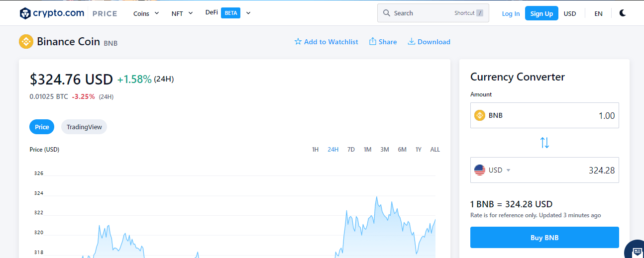Click the star icon on Add to Watchlist

[298, 42]
